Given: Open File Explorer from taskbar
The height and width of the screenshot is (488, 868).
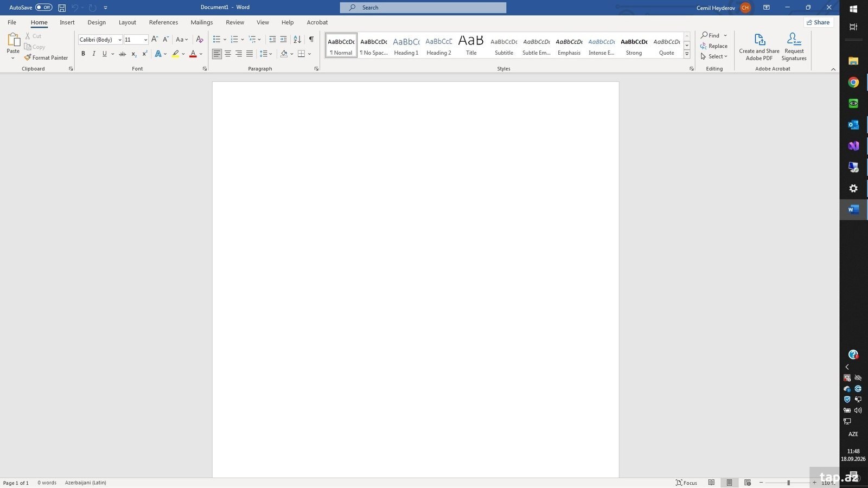Looking at the screenshot, I should tap(853, 61).
